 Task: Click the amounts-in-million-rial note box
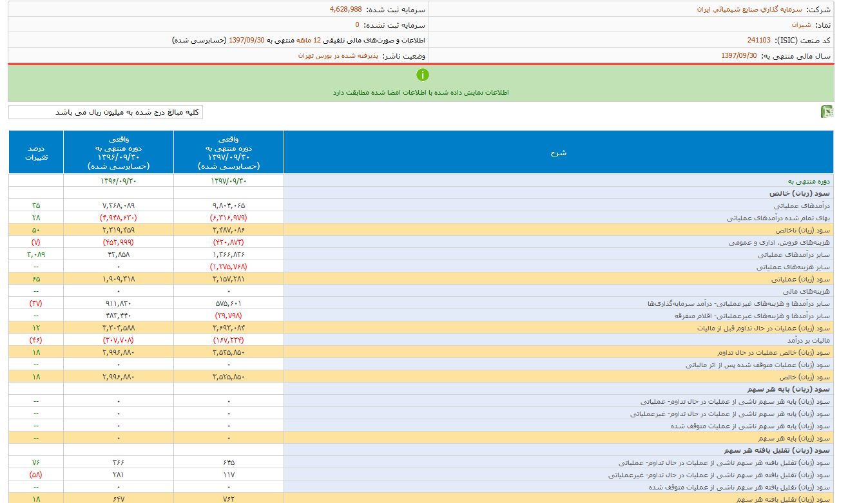[x=106, y=113]
